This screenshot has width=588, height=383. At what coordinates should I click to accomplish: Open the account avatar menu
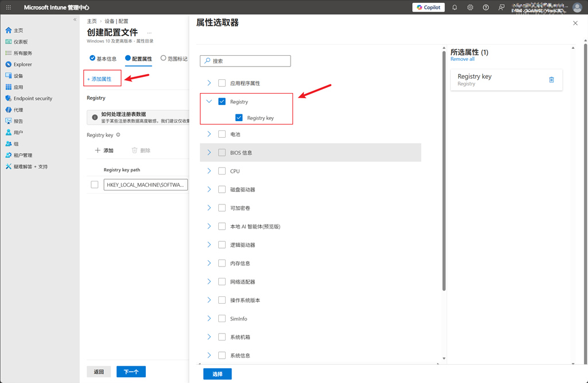pyautogui.click(x=577, y=7)
